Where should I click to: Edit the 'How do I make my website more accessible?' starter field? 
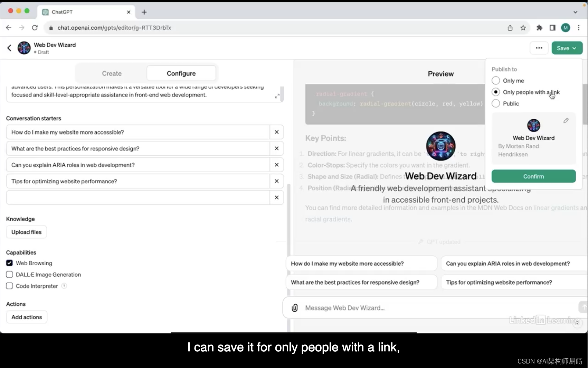click(x=138, y=132)
